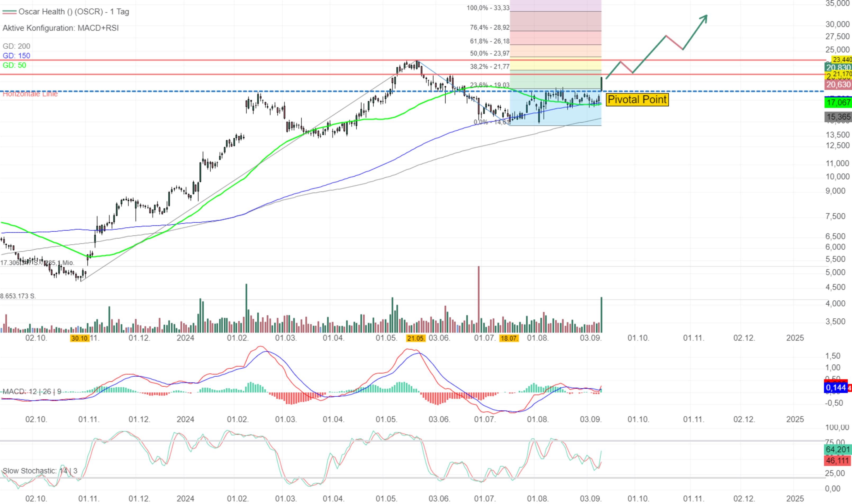
Task: Select the 76,4% - 28,92 Fibonacci level
Action: [x=490, y=27]
